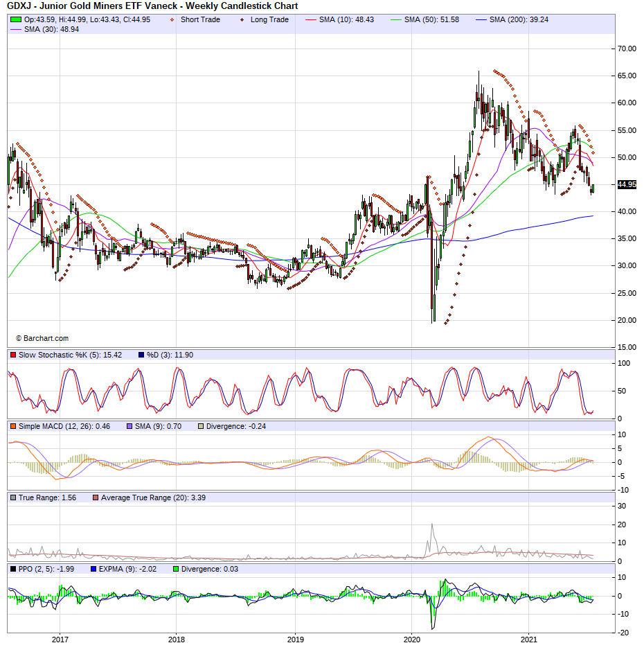Click the 50 label on the stochastic axis
Viewport: 644px width, 661px height.
(622, 391)
